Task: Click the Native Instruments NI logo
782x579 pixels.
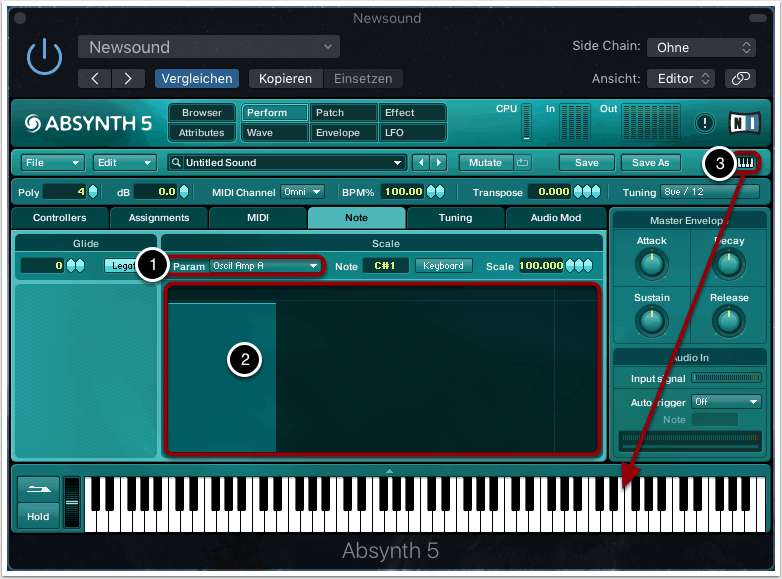Action: (744, 123)
